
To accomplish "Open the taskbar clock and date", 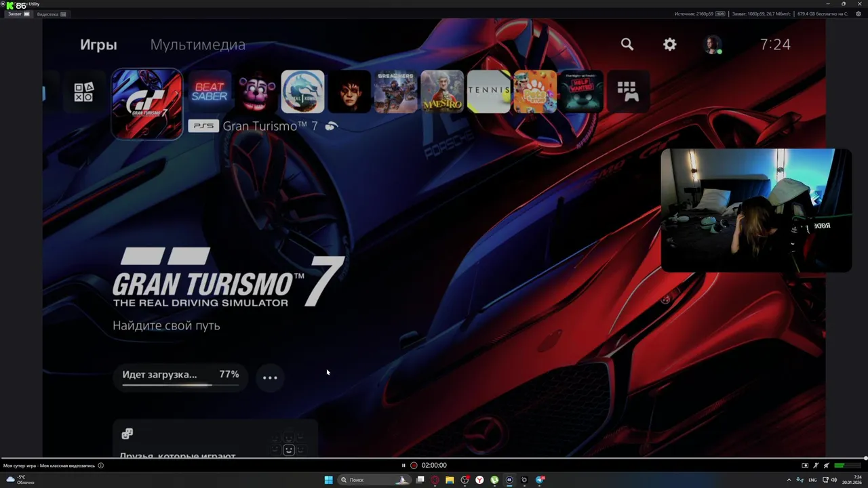I will click(x=852, y=480).
